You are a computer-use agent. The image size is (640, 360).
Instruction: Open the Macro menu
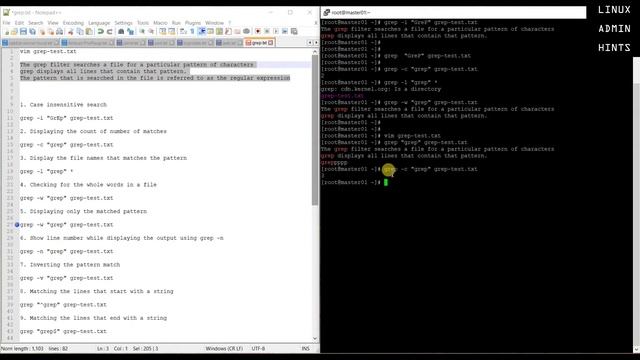[x=160, y=23]
